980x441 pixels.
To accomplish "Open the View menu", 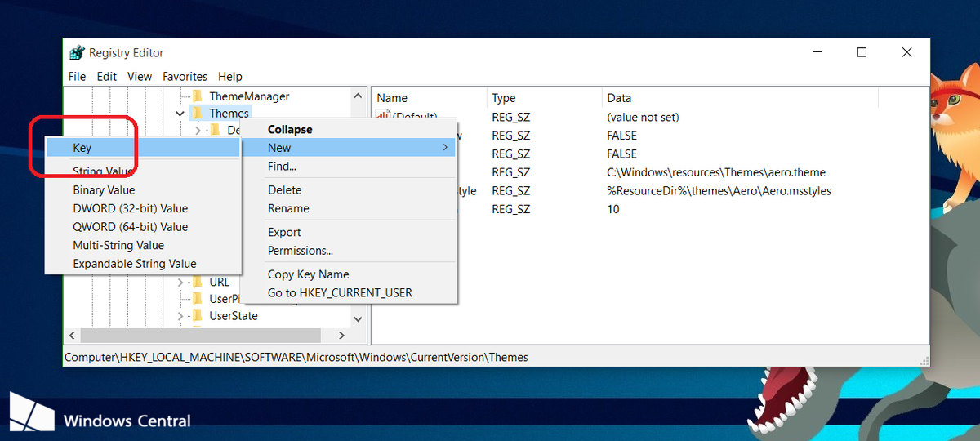I will coord(140,76).
